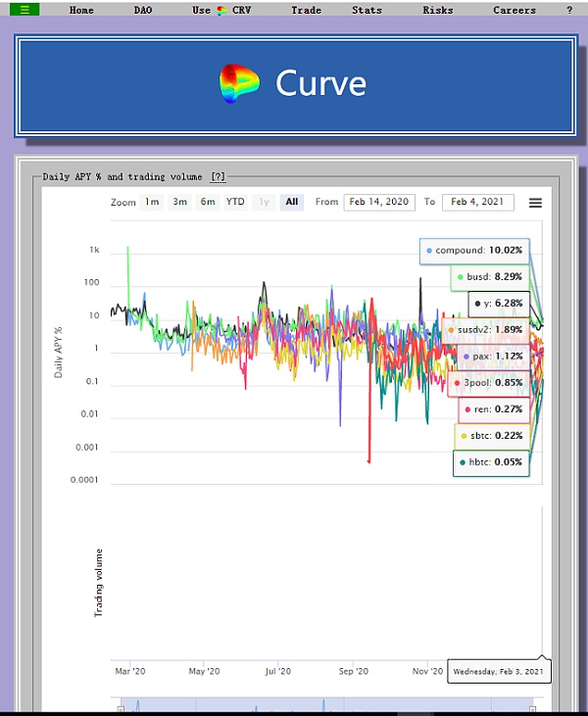Switch zoom to YTD
The image size is (588, 716).
coord(235,202)
